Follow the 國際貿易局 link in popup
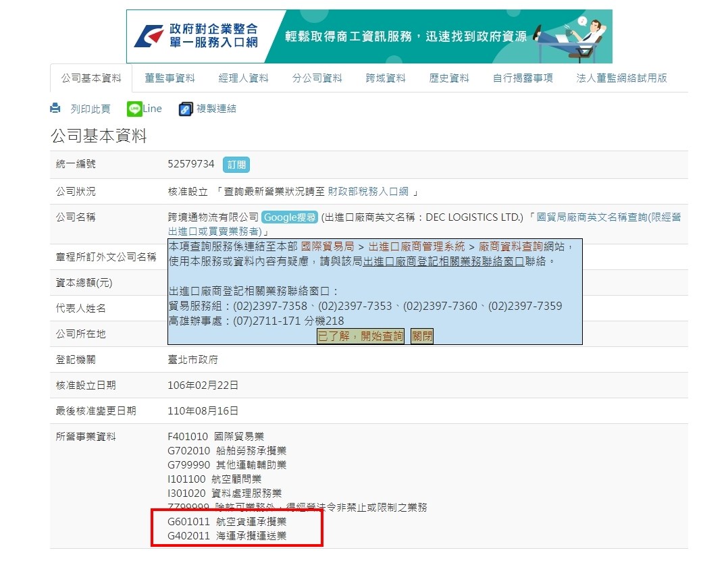The image size is (728, 588). tap(328, 247)
